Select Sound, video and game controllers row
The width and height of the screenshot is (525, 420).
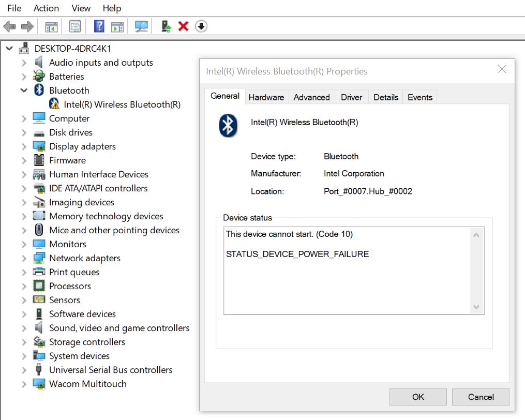(x=119, y=328)
